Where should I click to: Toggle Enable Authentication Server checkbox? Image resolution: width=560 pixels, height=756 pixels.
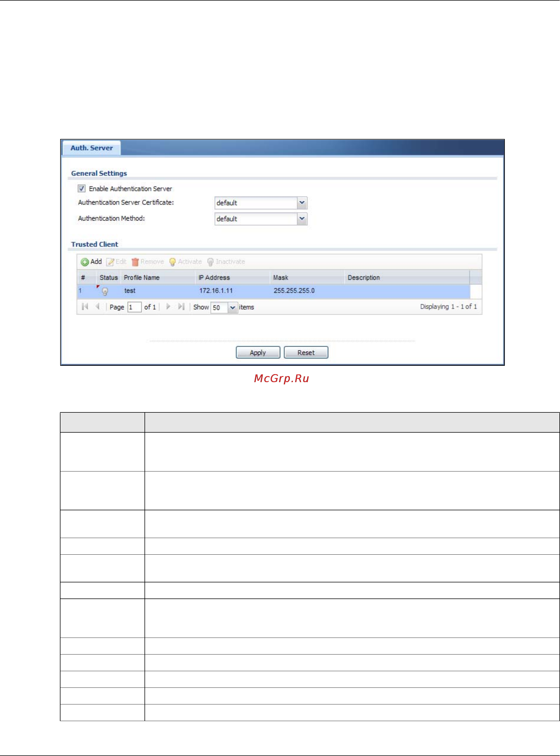[x=82, y=188]
